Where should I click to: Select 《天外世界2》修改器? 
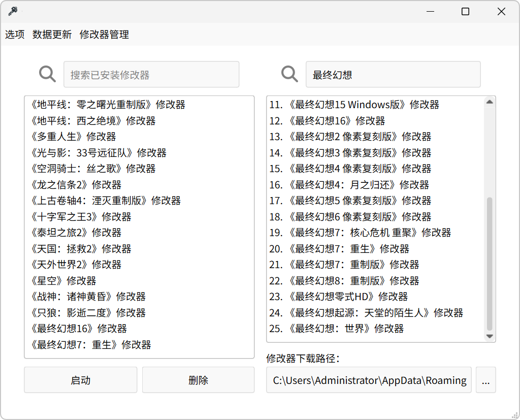tap(139, 265)
